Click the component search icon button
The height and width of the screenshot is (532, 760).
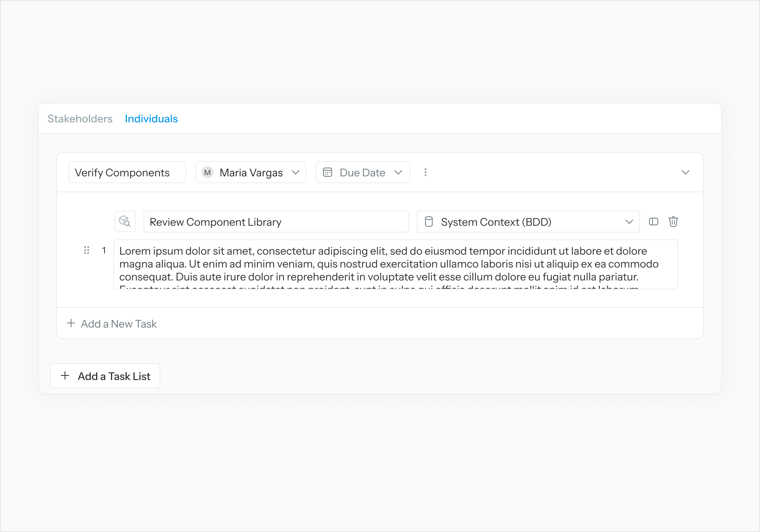(x=125, y=222)
